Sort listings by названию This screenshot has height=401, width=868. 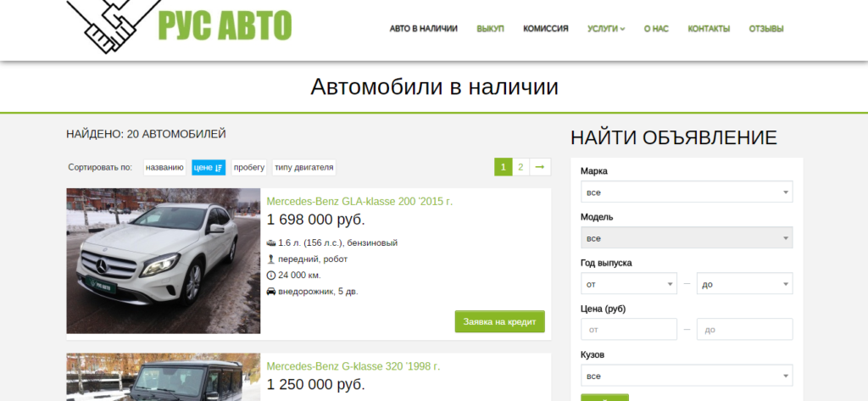coord(164,167)
